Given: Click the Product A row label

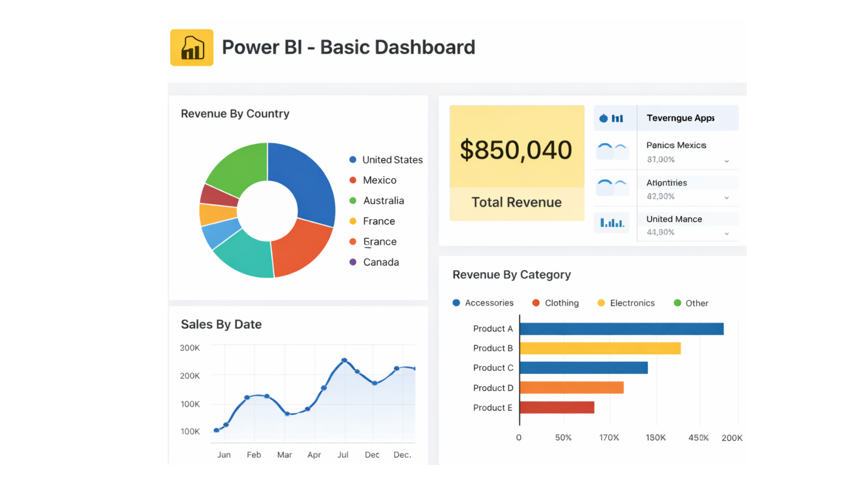Looking at the screenshot, I should pyautogui.click(x=493, y=328).
